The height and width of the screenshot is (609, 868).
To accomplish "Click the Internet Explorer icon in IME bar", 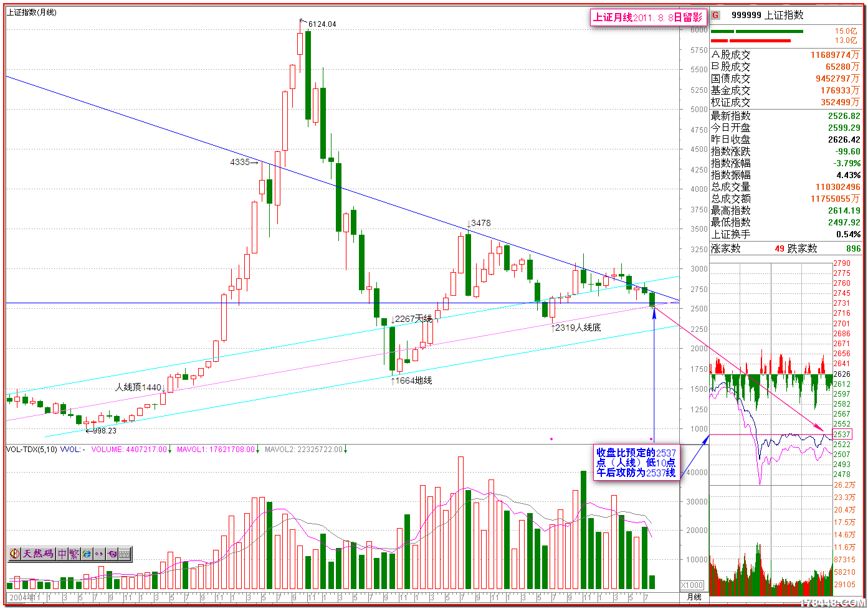I will [x=87, y=554].
